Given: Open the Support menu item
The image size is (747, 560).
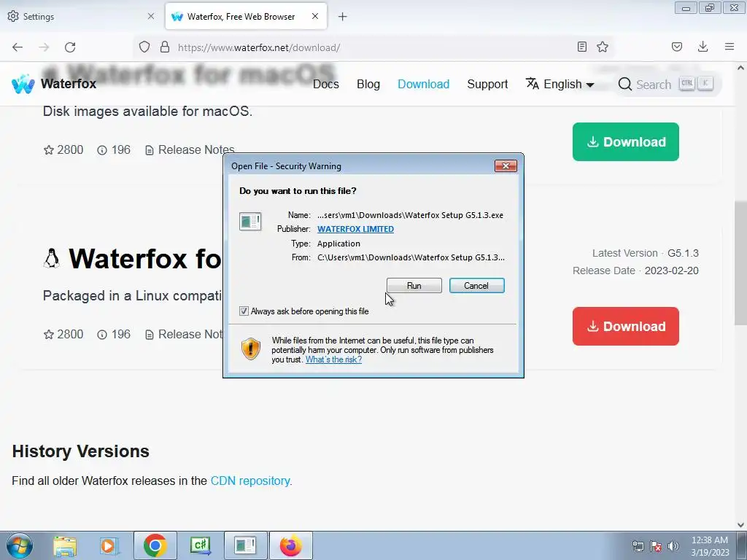Looking at the screenshot, I should (x=487, y=85).
